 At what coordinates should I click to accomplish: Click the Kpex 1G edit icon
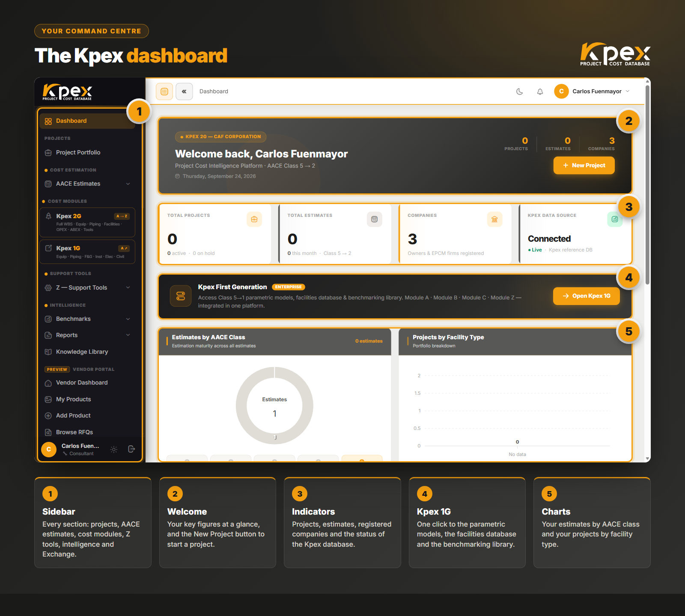[x=49, y=248]
